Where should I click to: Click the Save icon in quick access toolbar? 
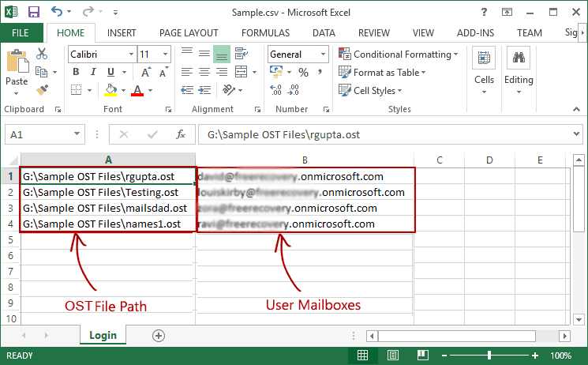pyautogui.click(x=34, y=12)
